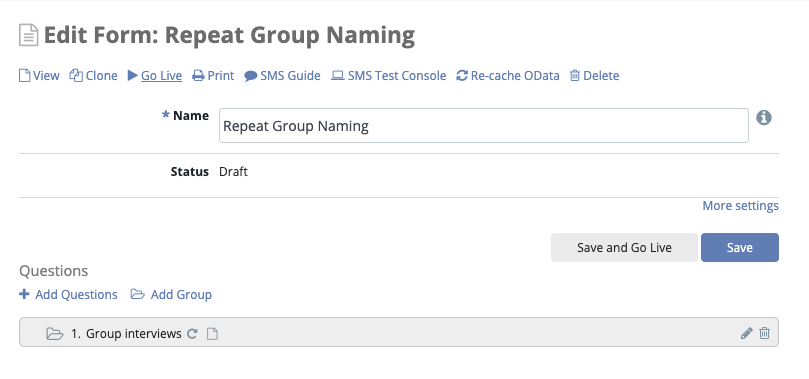Add Group to the form
Viewport: 809px width, 379px height.
click(171, 294)
